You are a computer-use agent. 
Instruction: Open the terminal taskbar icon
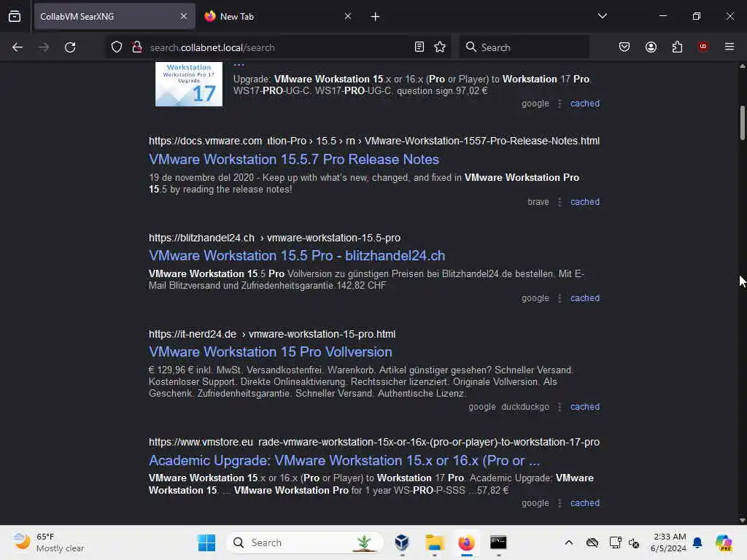tap(498, 542)
